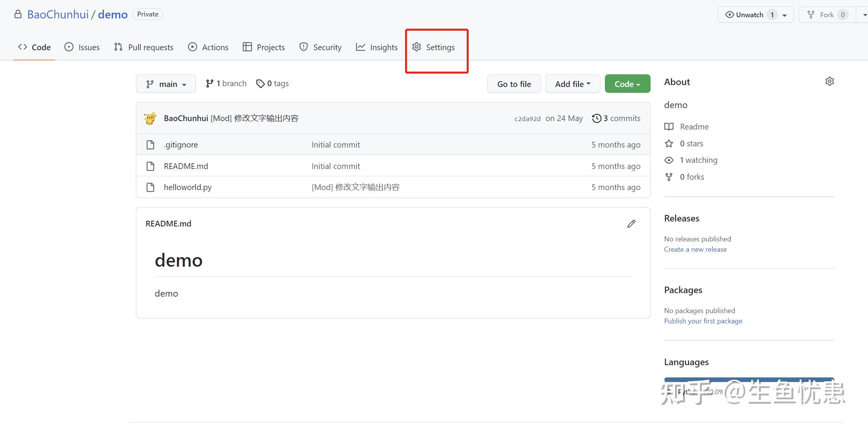Click the Go to file button
This screenshot has width=868, height=428.
point(514,84)
